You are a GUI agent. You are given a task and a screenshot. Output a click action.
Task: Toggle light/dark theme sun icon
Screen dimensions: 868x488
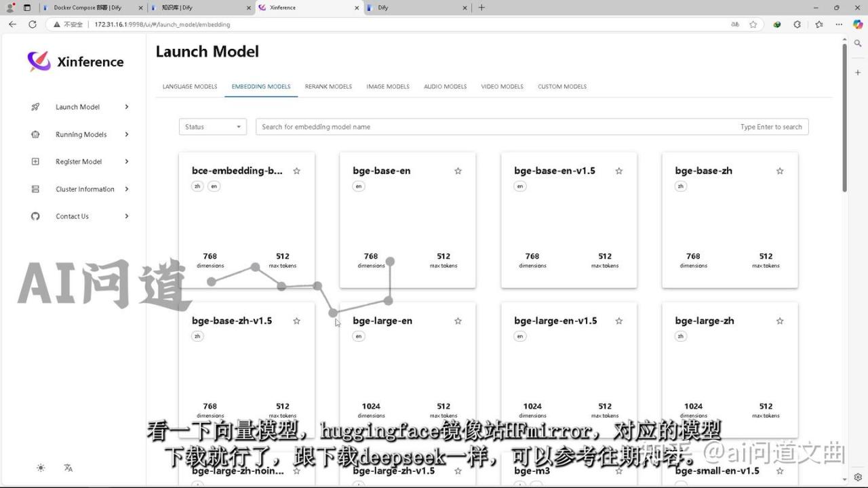click(41, 468)
